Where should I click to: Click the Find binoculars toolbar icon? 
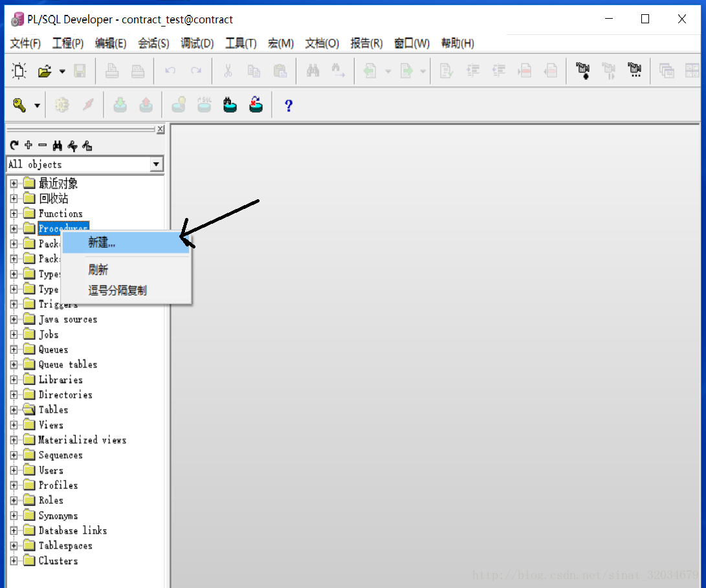pyautogui.click(x=313, y=71)
